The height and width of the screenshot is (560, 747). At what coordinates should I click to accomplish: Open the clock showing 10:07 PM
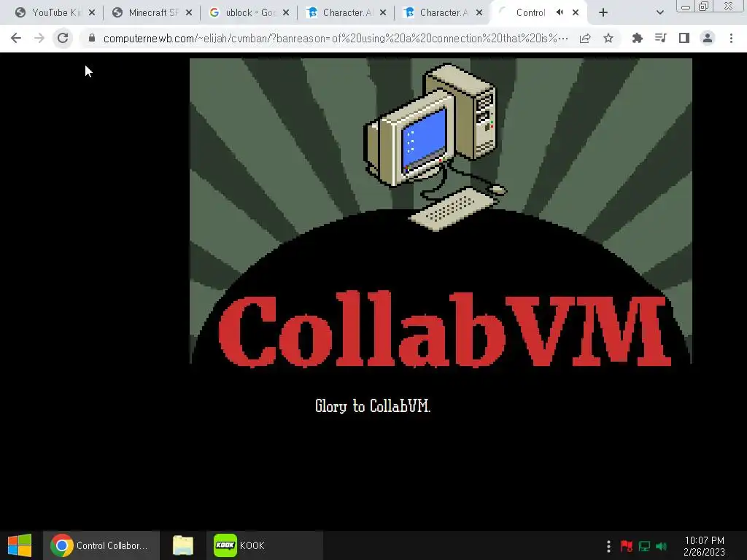(x=704, y=546)
